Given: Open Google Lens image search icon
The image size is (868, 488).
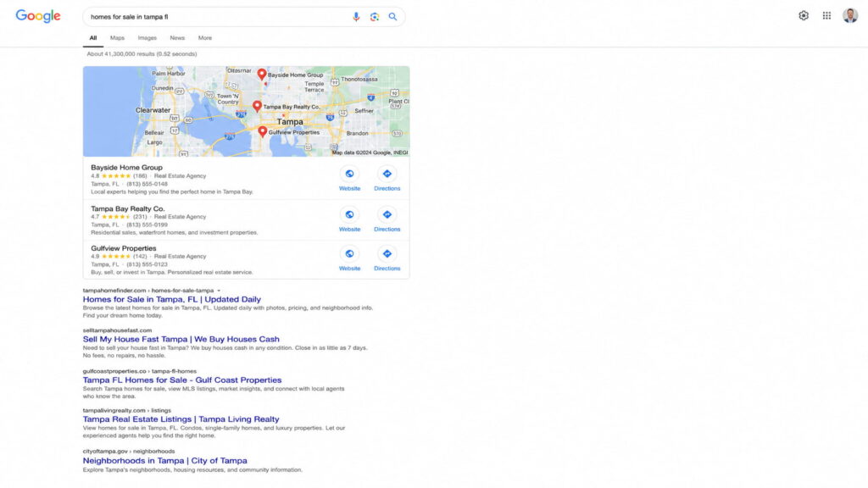Looking at the screenshot, I should 375,17.
